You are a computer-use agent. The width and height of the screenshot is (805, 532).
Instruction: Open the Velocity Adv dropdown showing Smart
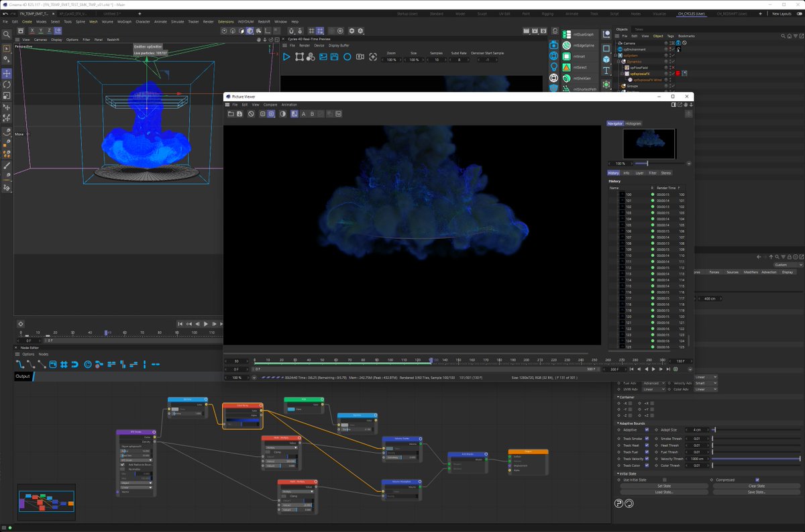706,383
